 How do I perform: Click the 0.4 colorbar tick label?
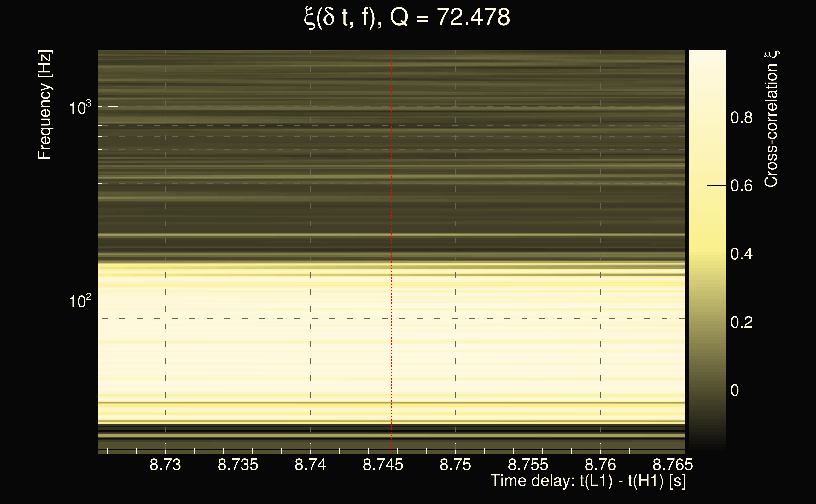741,254
